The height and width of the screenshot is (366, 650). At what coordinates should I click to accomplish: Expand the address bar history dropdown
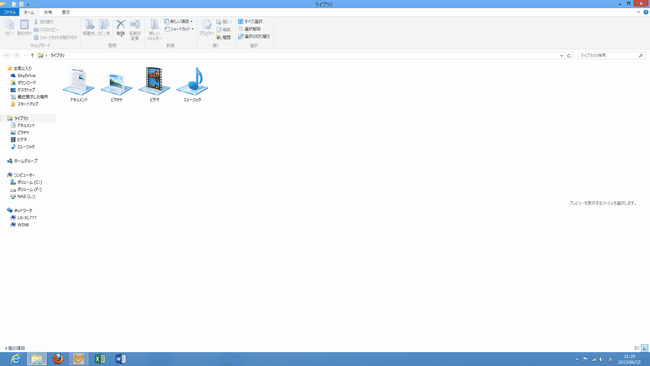pyautogui.click(x=561, y=56)
